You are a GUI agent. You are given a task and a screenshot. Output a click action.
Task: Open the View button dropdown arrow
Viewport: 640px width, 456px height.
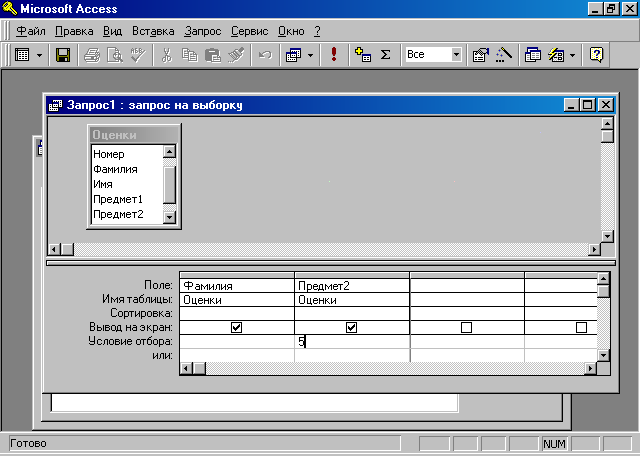(x=39, y=55)
